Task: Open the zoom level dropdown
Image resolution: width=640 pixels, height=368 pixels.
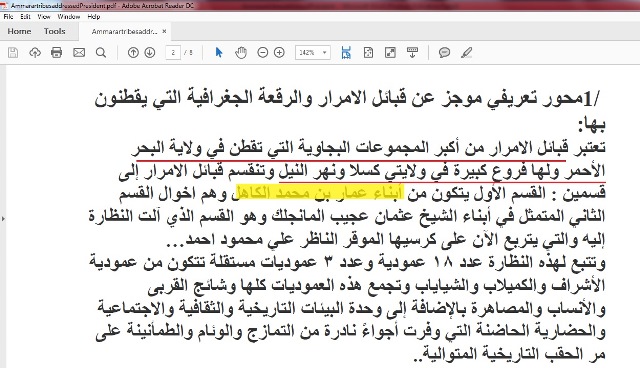Action: [x=313, y=53]
